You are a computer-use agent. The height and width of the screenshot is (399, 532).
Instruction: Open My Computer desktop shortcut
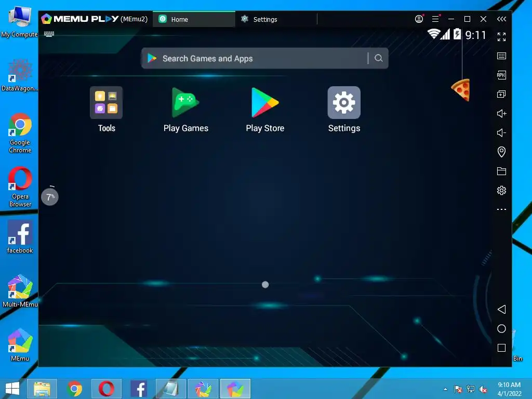click(19, 22)
